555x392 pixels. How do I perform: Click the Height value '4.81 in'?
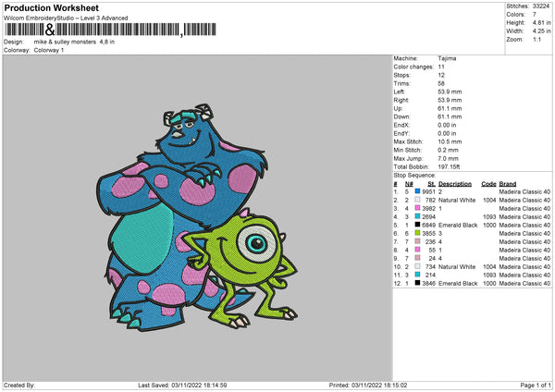click(541, 22)
